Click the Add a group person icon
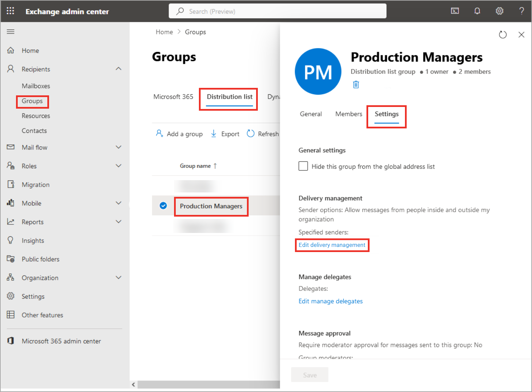532x392 pixels. (x=159, y=133)
